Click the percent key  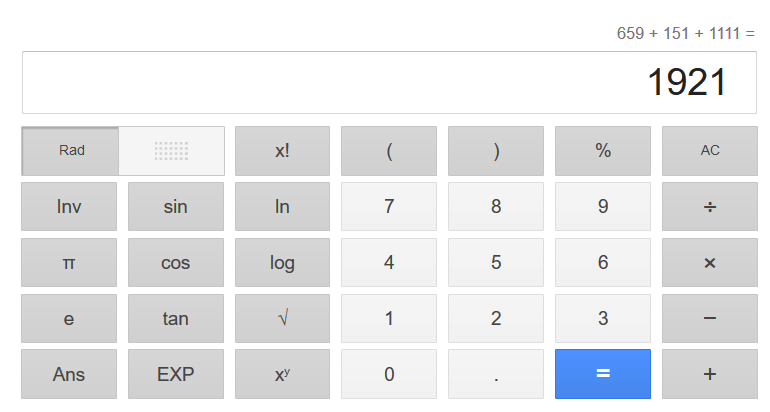coord(603,151)
